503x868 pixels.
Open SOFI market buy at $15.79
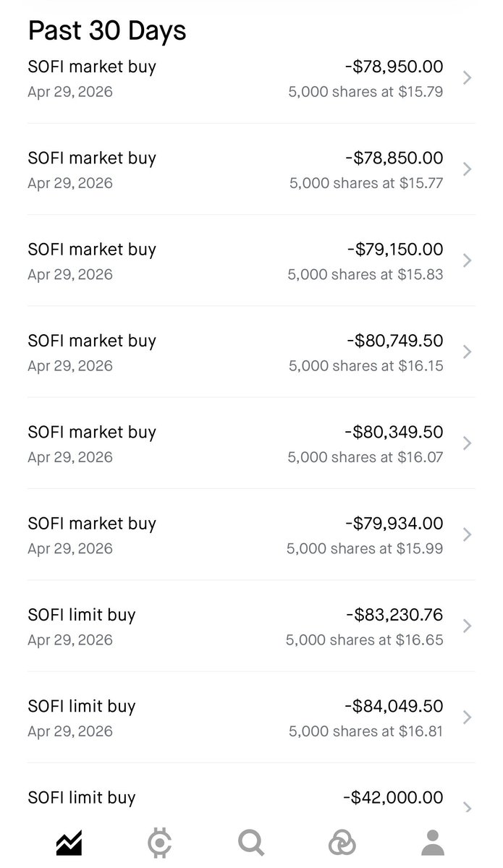[x=251, y=78]
